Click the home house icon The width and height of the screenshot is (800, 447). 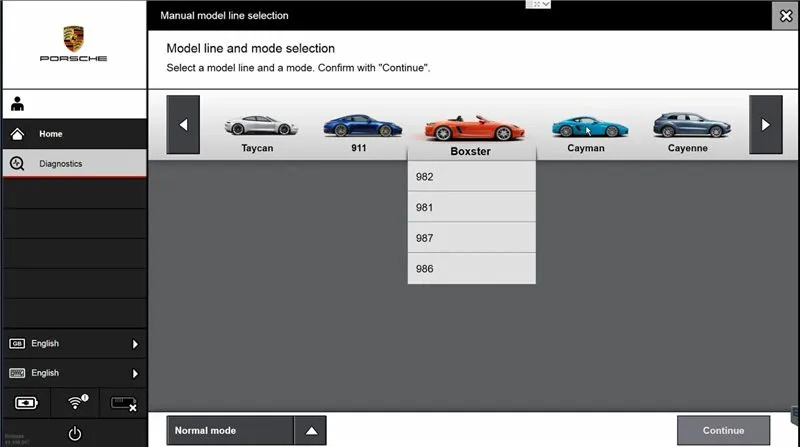(17, 134)
